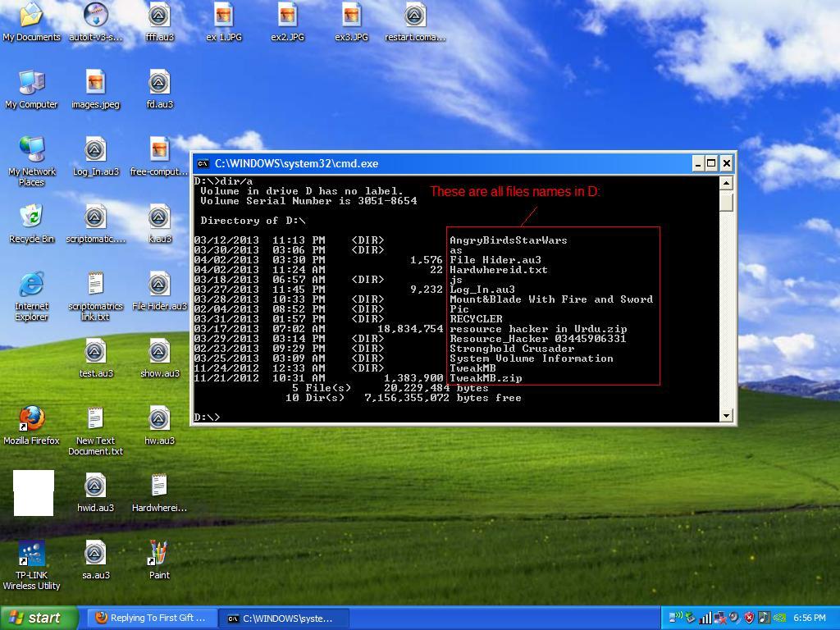Launch the Paint desktop shortcut
The height and width of the screenshot is (630, 840).
tap(160, 559)
